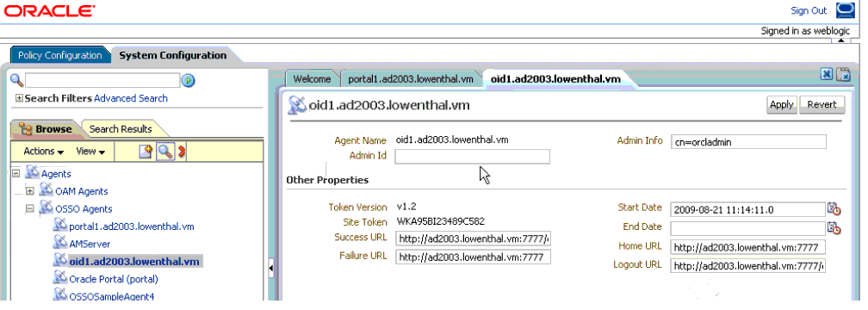Switch to Search Results tab
868x310 pixels.
point(121,129)
